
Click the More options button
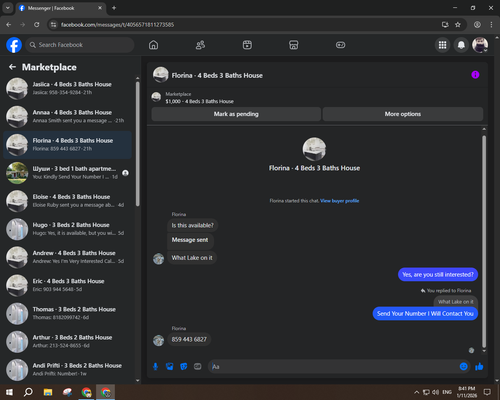pyautogui.click(x=403, y=114)
